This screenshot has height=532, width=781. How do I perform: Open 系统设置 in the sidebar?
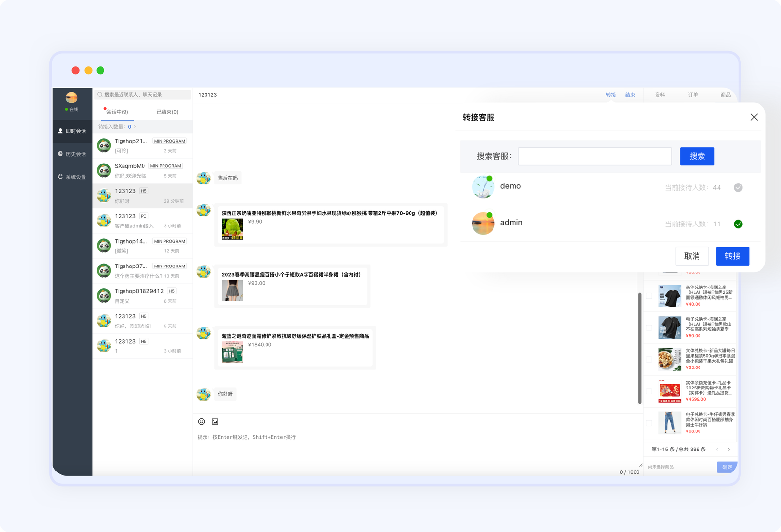(x=72, y=177)
